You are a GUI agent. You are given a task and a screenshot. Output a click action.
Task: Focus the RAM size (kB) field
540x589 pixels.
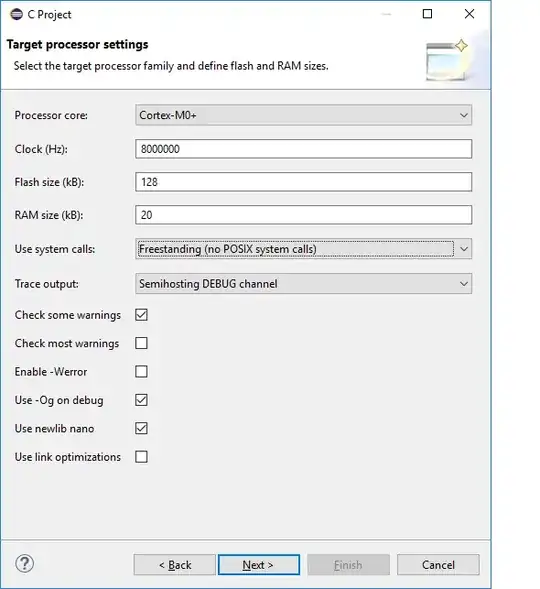[x=303, y=215]
